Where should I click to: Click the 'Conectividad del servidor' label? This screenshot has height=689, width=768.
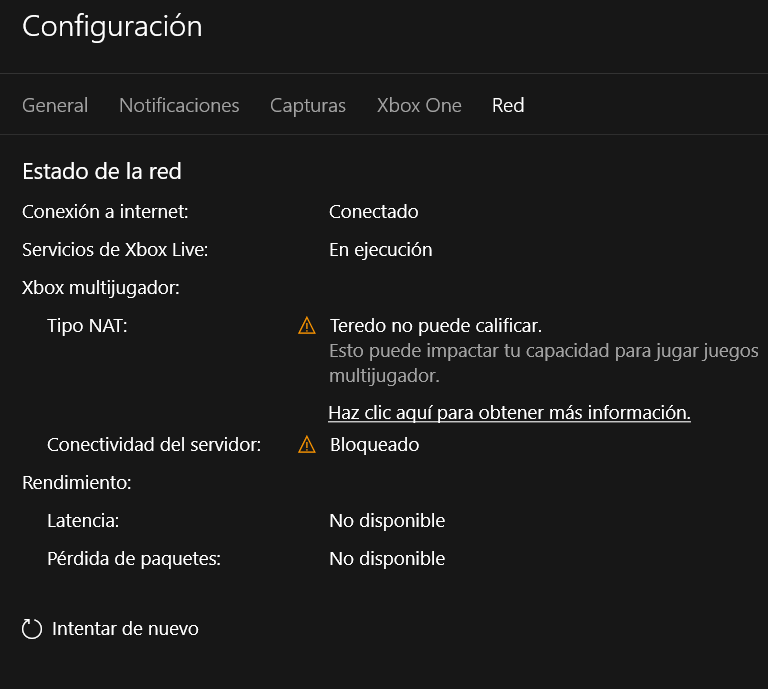click(154, 445)
